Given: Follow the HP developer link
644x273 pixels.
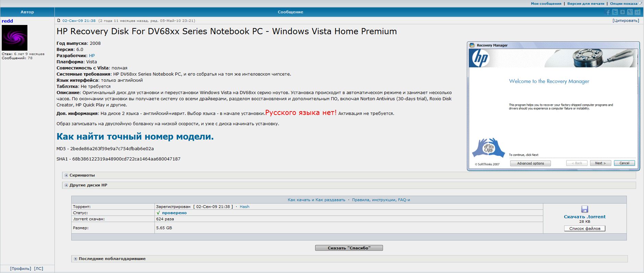Looking at the screenshot, I should click(92, 56).
